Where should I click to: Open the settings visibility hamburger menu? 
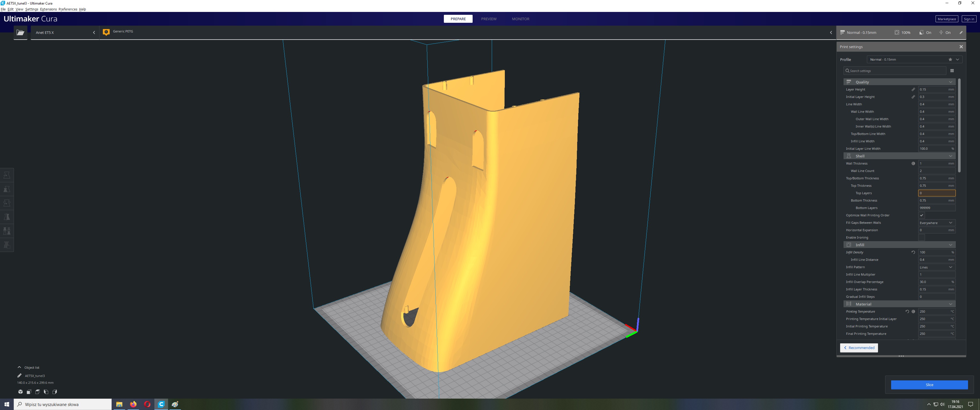pos(952,70)
